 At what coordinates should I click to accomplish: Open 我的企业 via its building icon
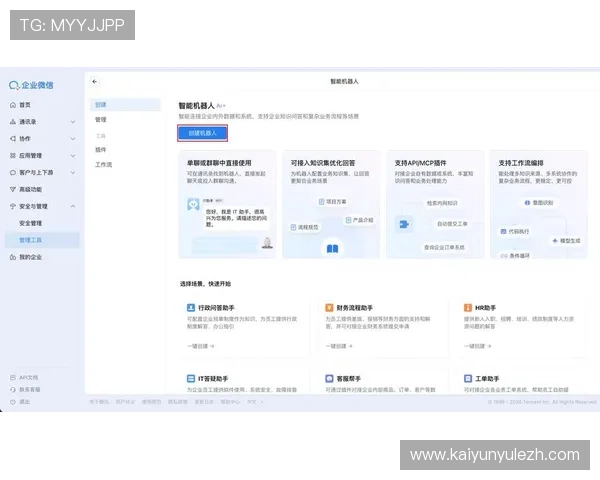(x=13, y=257)
